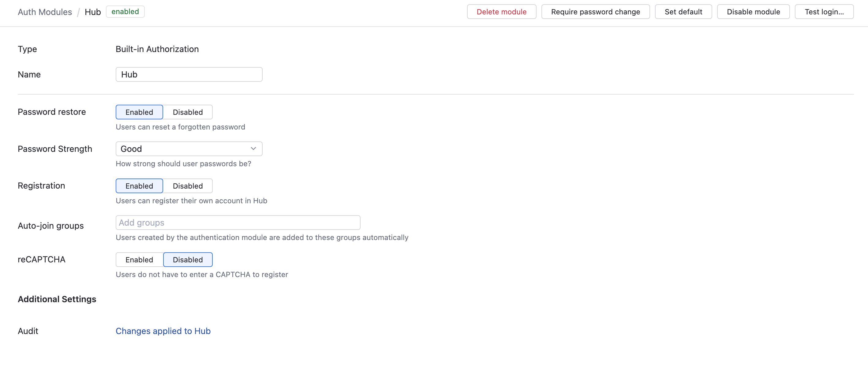This screenshot has width=868, height=368.
Task: Disable user Registration
Action: click(x=188, y=186)
